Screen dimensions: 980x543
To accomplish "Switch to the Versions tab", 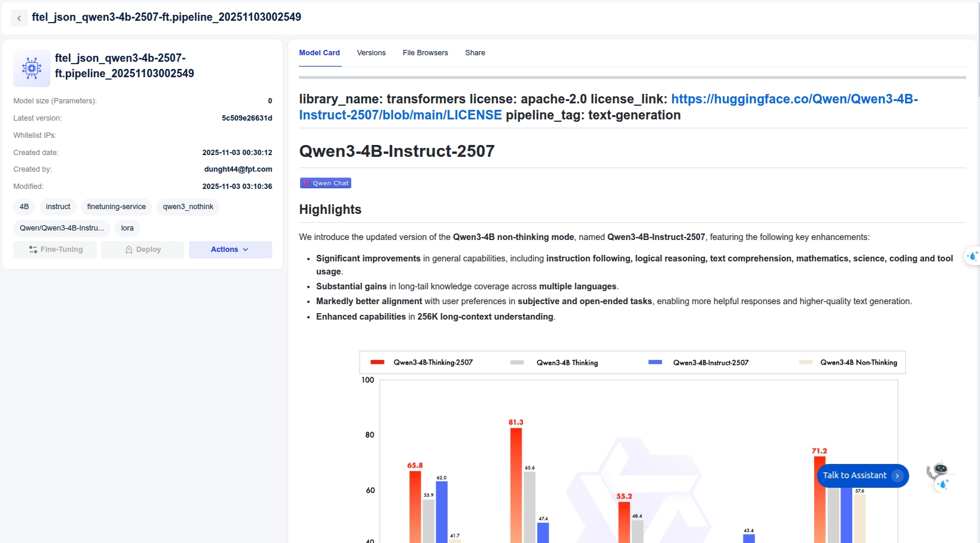I will point(371,53).
